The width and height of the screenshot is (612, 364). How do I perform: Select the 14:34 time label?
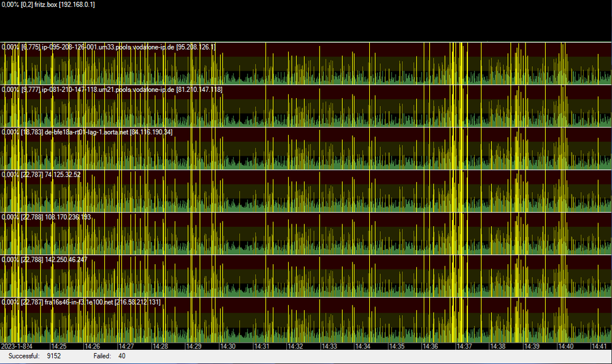(x=362, y=346)
